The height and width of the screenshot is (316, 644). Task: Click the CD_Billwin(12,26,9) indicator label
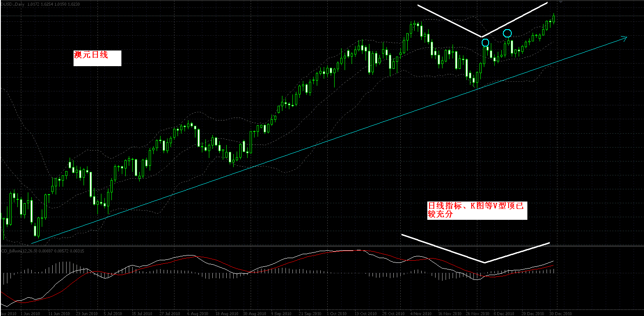pos(19,251)
